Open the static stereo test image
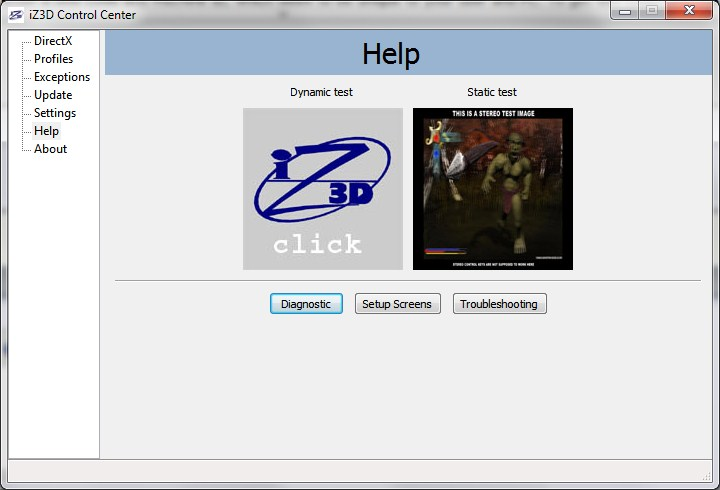This screenshot has width=720, height=490. point(492,189)
